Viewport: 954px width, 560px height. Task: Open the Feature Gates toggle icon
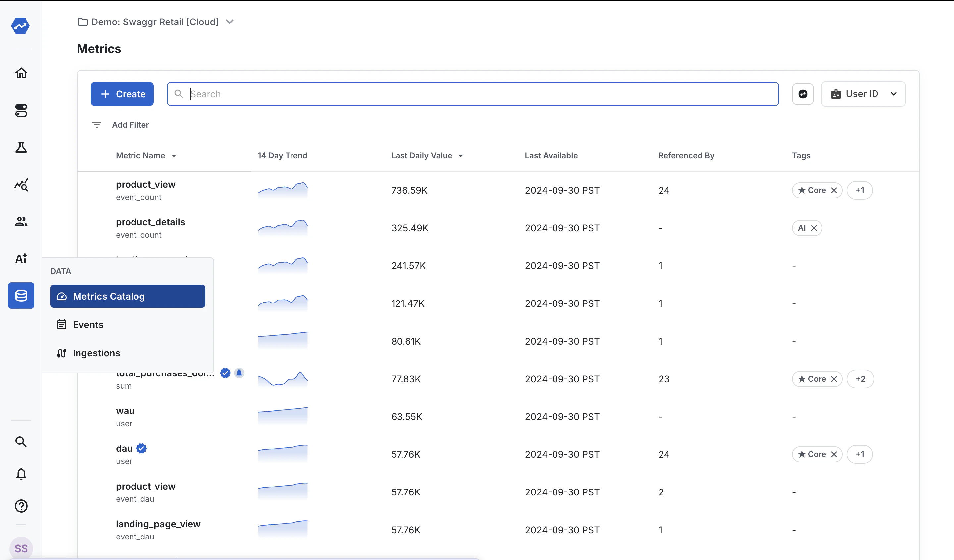[21, 110]
